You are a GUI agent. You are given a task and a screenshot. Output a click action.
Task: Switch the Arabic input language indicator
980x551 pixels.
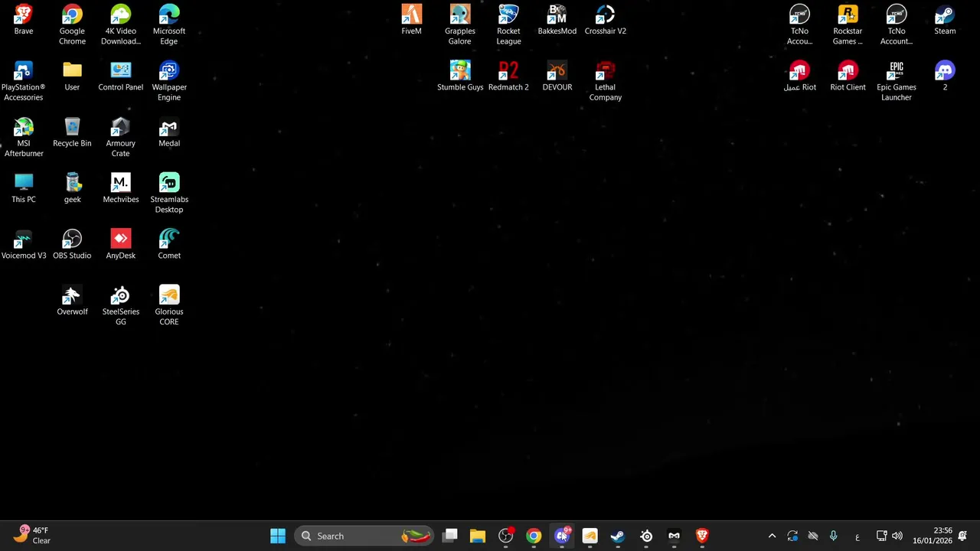[857, 536]
